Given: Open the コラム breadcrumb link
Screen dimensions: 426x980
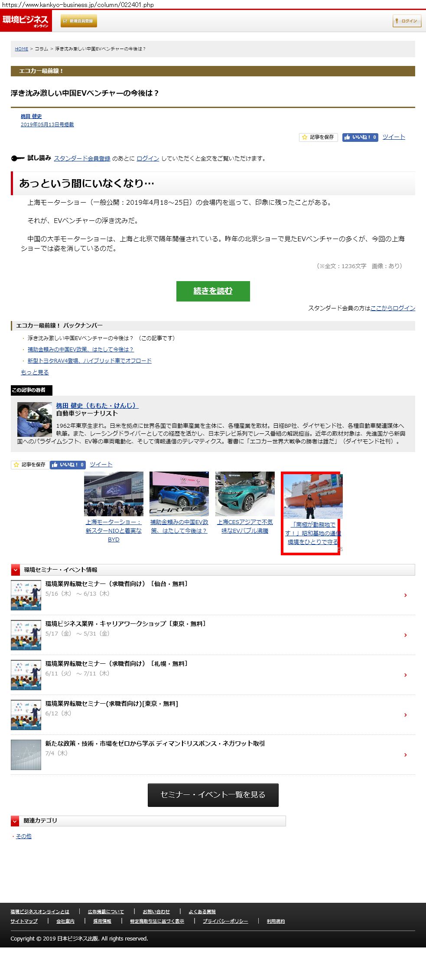Looking at the screenshot, I should tap(42, 49).
